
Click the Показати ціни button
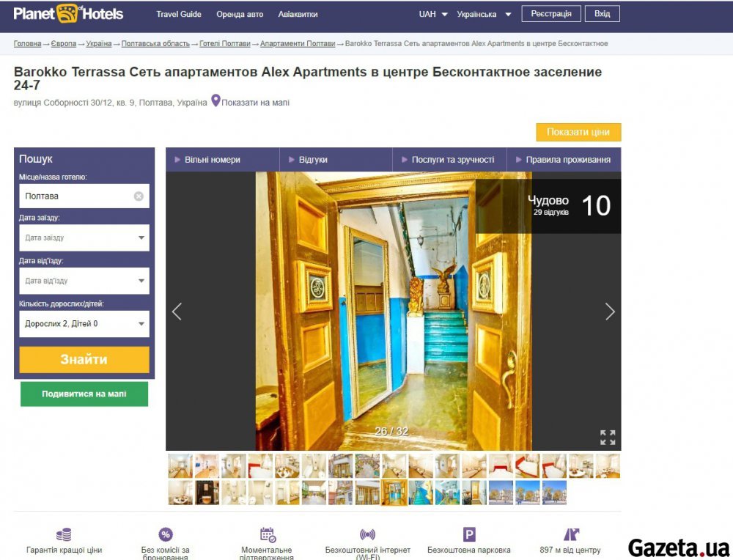pyautogui.click(x=578, y=132)
